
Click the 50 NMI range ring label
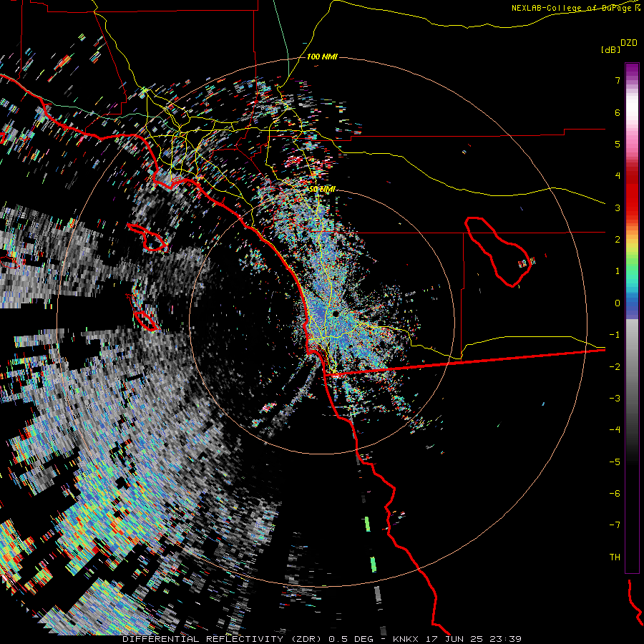pyautogui.click(x=322, y=189)
